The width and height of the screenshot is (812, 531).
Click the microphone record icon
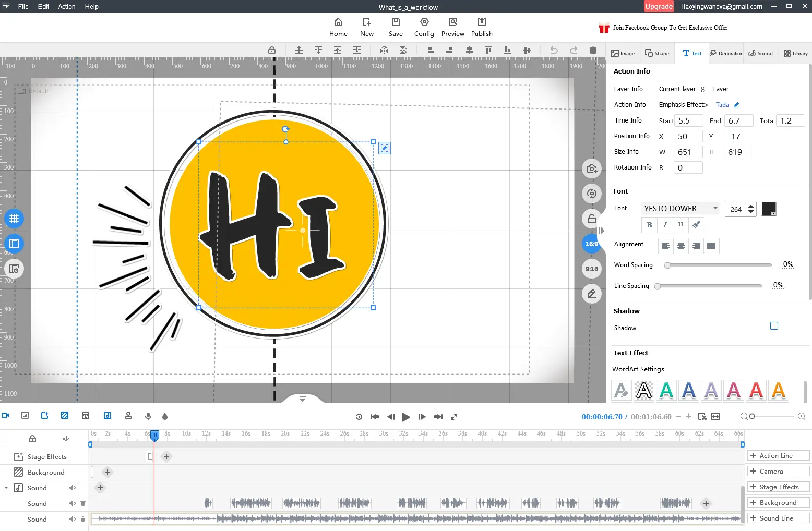[x=148, y=416]
